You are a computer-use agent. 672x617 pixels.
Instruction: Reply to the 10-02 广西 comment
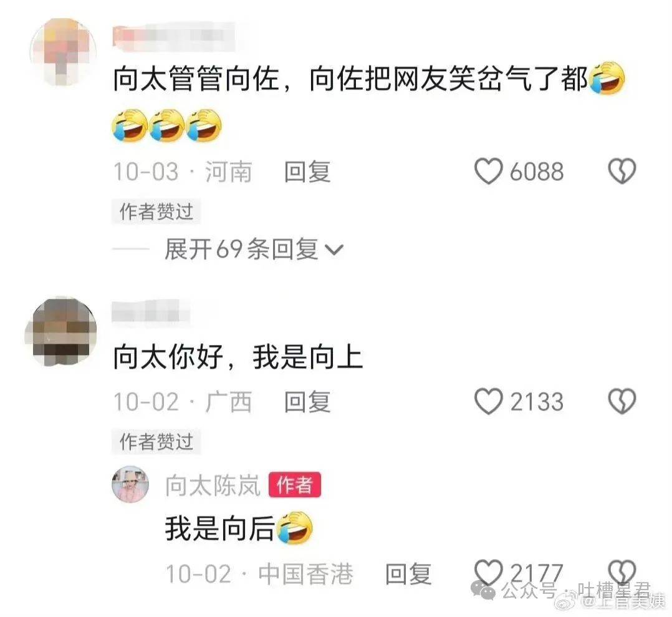307,402
